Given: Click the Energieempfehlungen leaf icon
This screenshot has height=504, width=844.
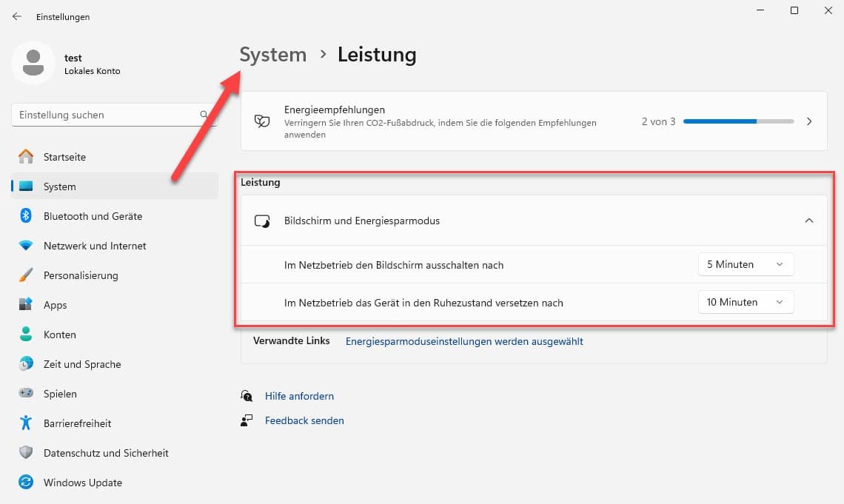Looking at the screenshot, I should tap(261, 121).
